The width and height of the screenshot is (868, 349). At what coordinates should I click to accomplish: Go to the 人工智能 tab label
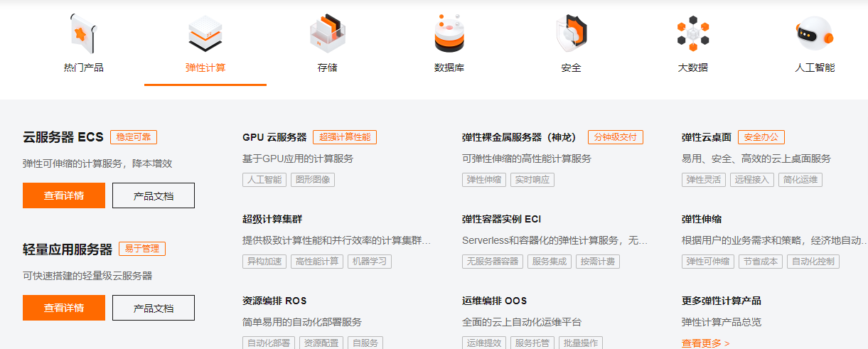click(815, 68)
